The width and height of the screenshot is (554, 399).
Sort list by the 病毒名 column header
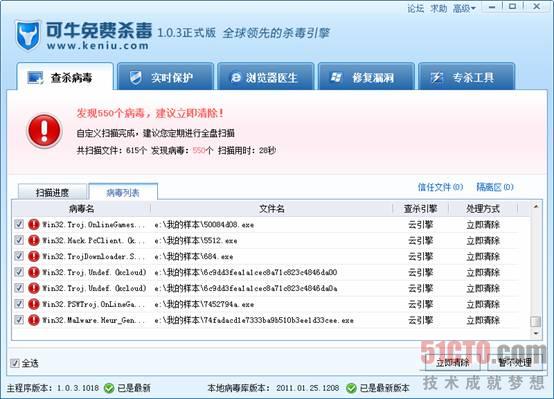[x=82, y=209]
